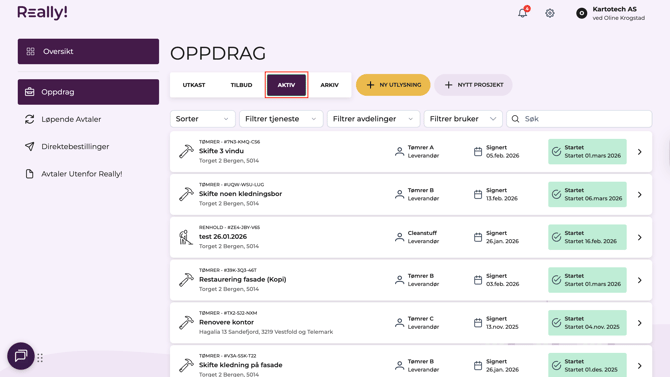
Task: Open Oversikt in the sidebar
Action: pos(88,51)
